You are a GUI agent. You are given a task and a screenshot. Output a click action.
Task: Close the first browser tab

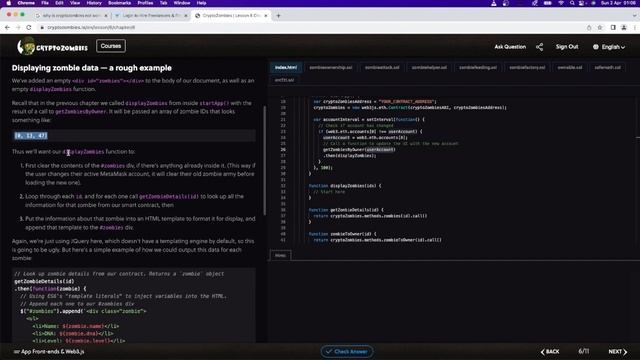coord(106,16)
